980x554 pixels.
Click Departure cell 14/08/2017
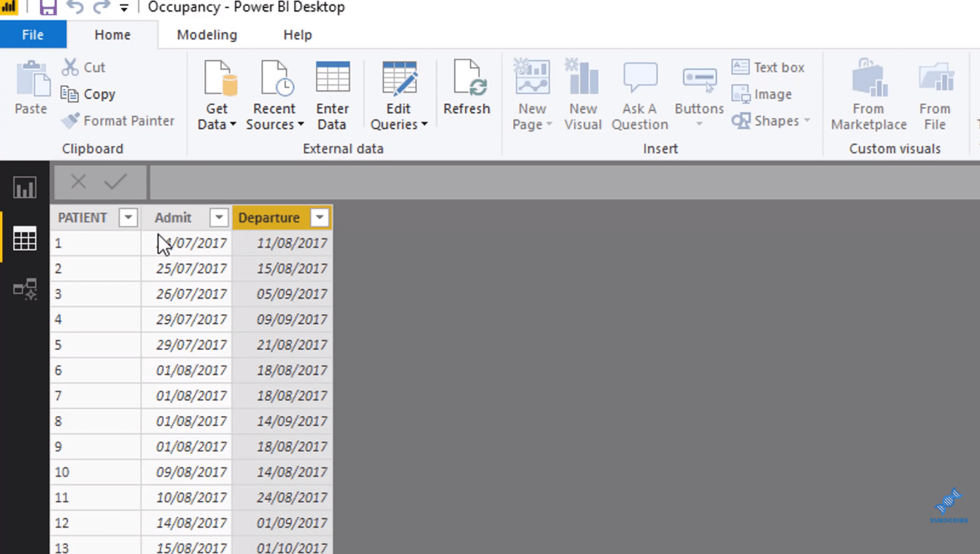(282, 472)
